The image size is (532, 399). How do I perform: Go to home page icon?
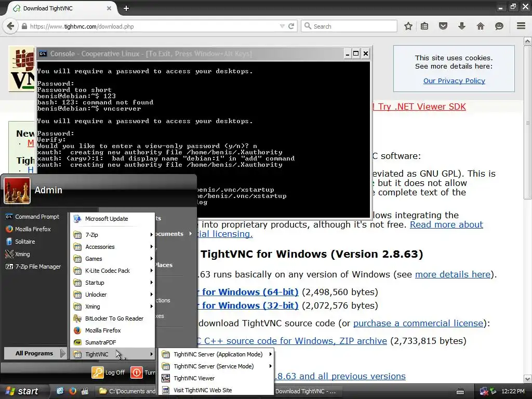point(481,26)
